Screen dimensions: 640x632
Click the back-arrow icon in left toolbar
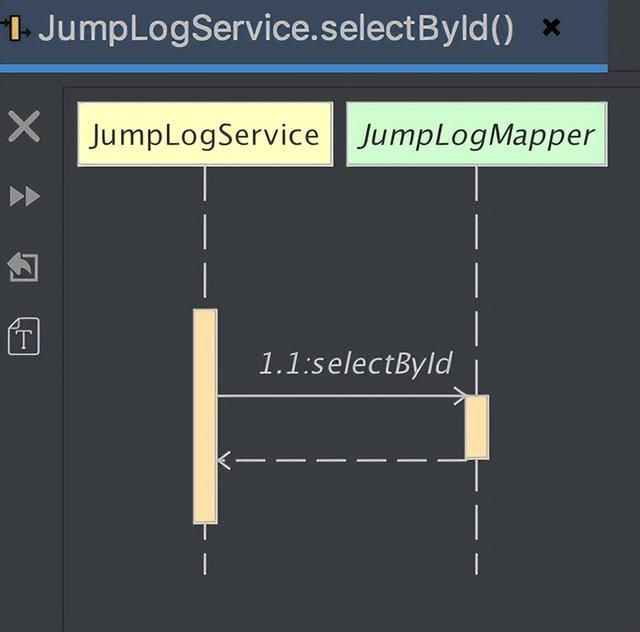click(x=23, y=266)
